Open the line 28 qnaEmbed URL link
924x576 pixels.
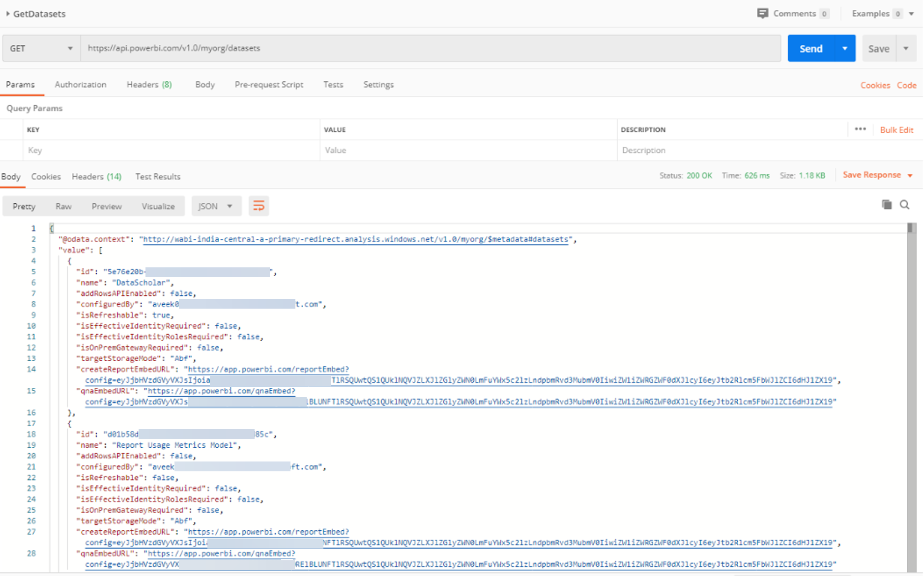[221, 553]
